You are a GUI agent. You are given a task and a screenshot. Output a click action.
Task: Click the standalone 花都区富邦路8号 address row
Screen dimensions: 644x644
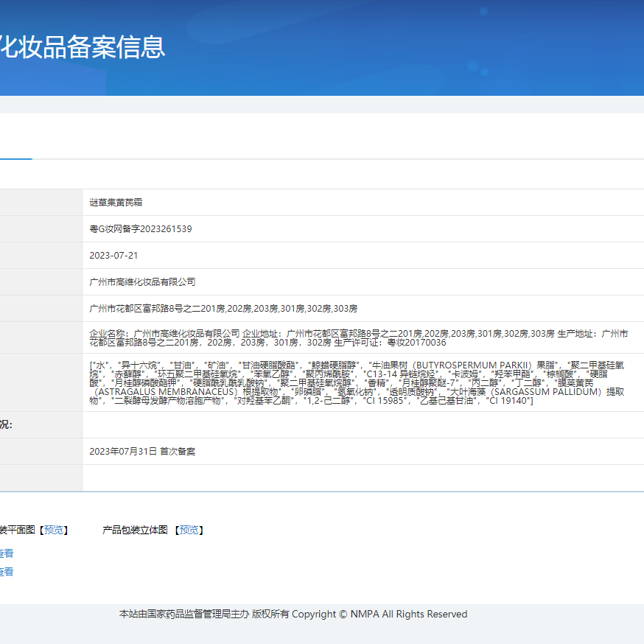pyautogui.click(x=223, y=309)
